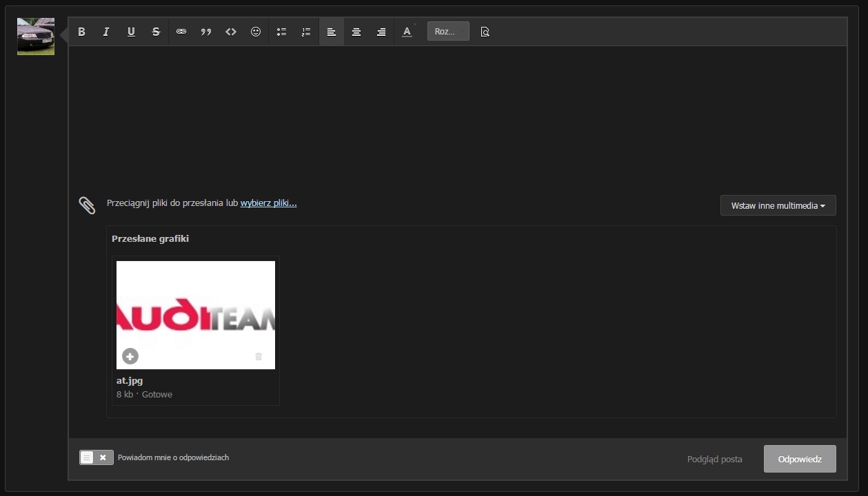Apply strikethrough formatting
Image resolution: width=868 pixels, height=496 pixels.
coord(156,32)
